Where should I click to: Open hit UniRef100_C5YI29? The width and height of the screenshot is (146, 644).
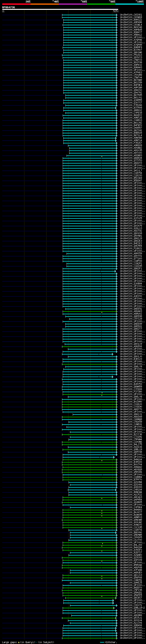(131, 319)
